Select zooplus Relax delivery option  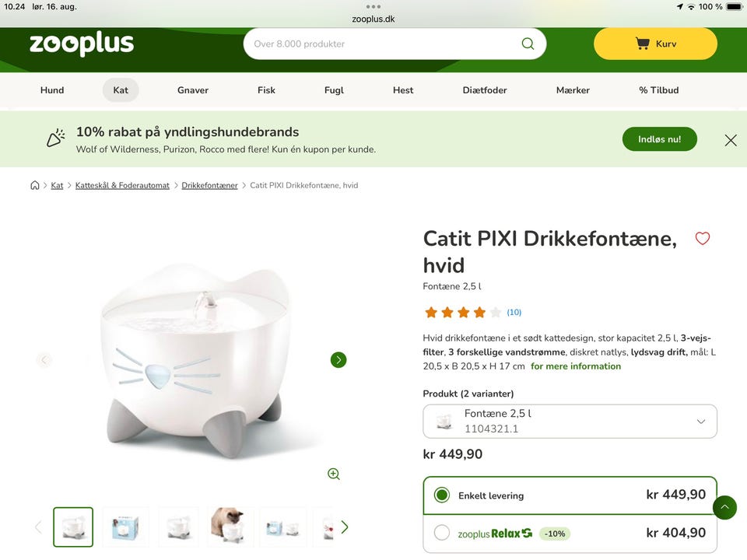pyautogui.click(x=442, y=532)
